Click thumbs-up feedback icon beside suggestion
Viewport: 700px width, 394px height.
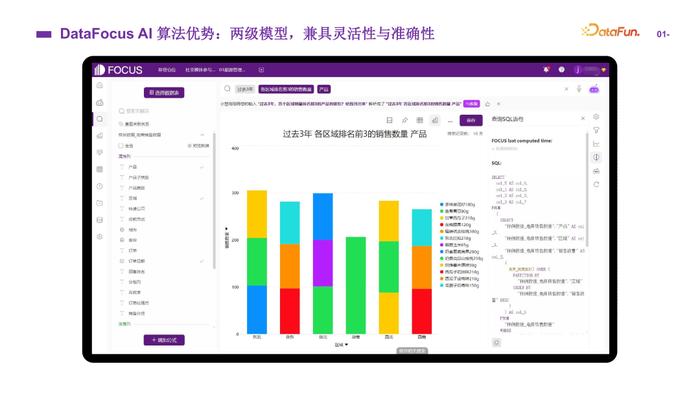point(488,104)
